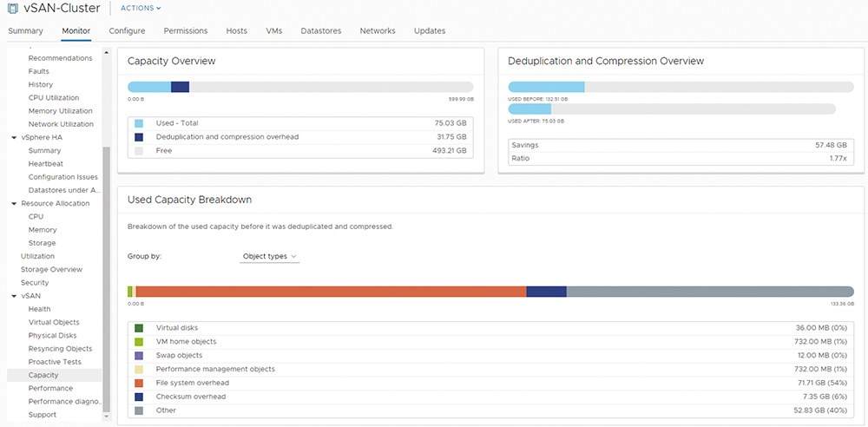
Task: Open the ACTIONS dropdown menu
Action: tap(141, 9)
